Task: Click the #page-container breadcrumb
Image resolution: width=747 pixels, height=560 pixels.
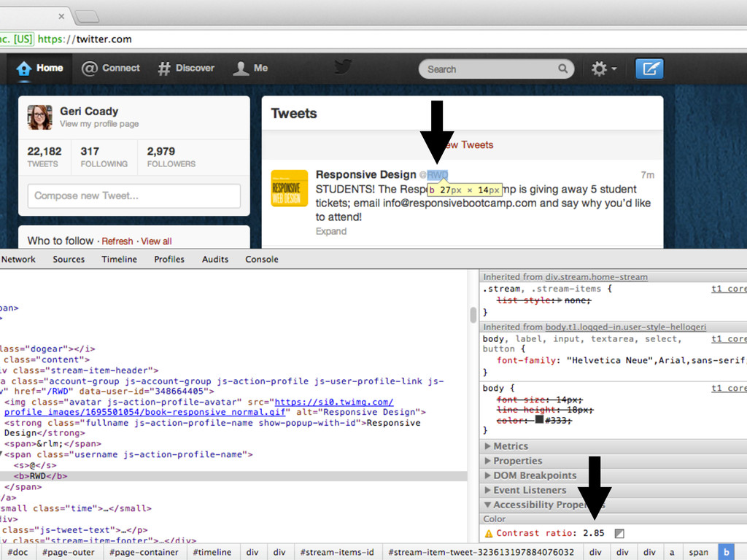Action: [x=144, y=553]
